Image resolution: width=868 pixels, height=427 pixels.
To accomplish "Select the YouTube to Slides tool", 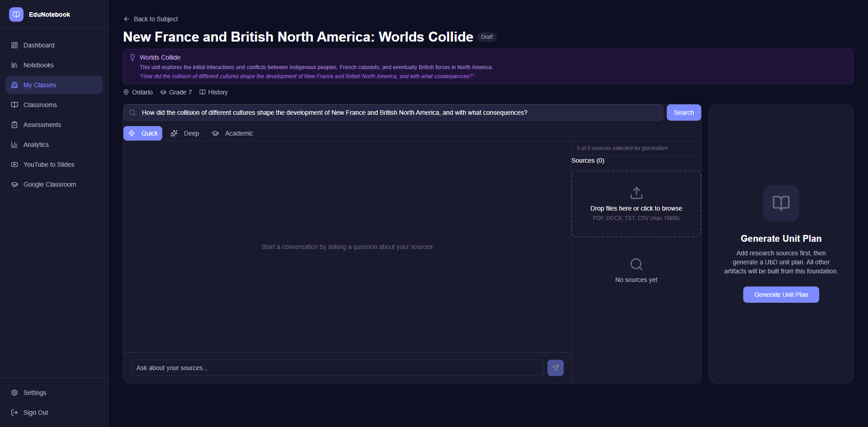I will 49,164.
